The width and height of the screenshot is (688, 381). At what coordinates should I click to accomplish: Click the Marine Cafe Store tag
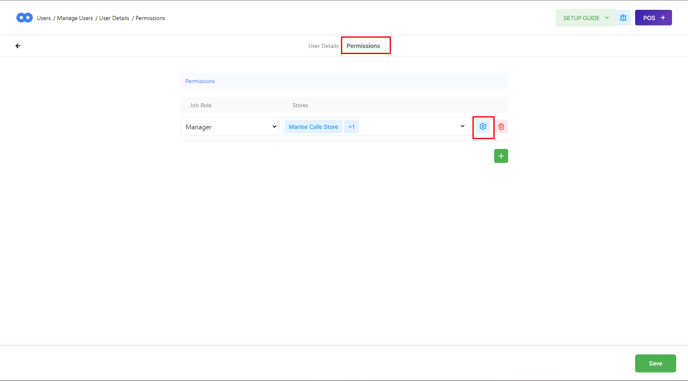(x=313, y=127)
